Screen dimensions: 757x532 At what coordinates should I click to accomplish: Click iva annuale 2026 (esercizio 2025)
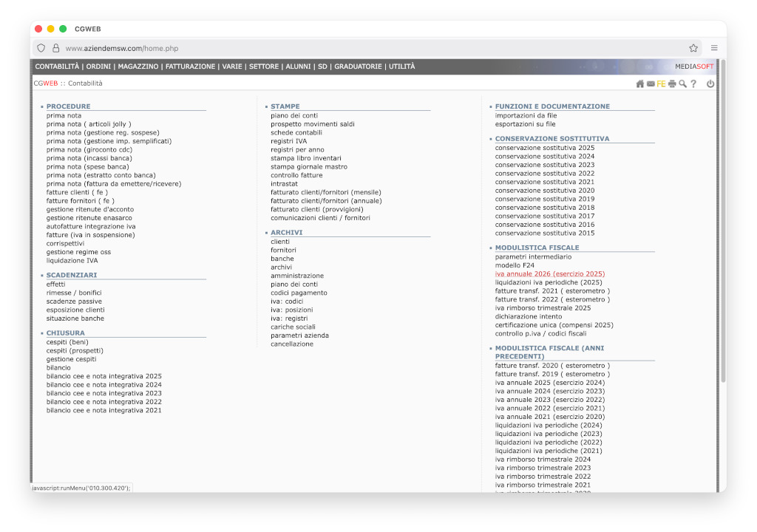coord(549,273)
